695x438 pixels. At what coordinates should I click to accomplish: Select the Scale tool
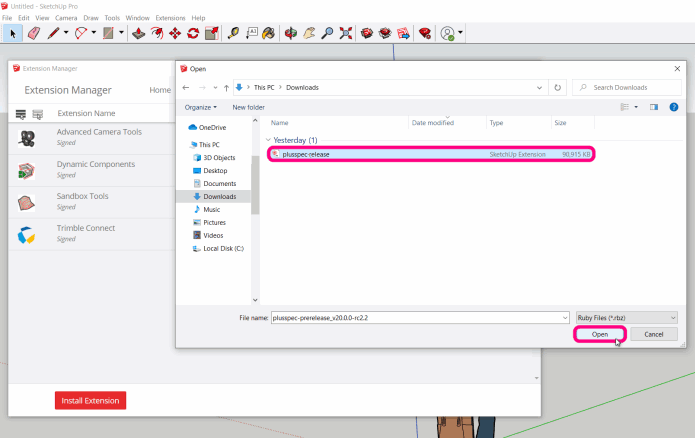[212, 33]
